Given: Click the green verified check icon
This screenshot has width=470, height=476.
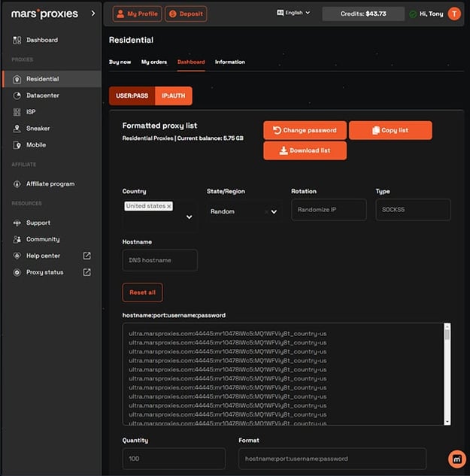Looking at the screenshot, I should [x=413, y=14].
